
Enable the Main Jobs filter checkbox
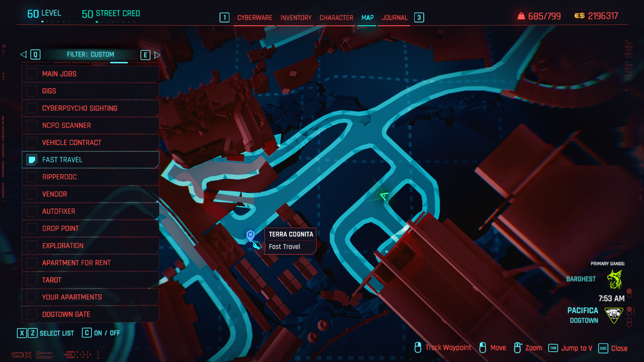point(32,74)
